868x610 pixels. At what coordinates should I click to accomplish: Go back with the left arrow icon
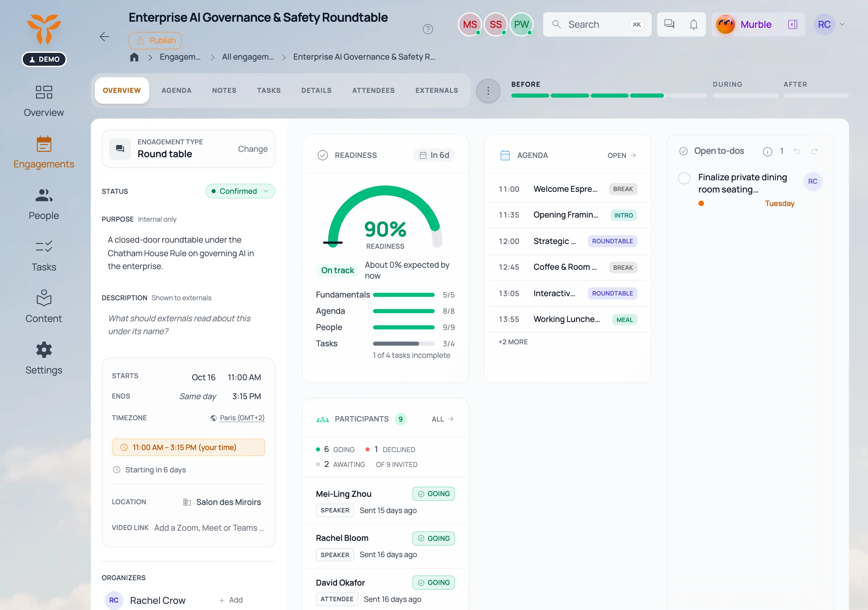coord(104,37)
